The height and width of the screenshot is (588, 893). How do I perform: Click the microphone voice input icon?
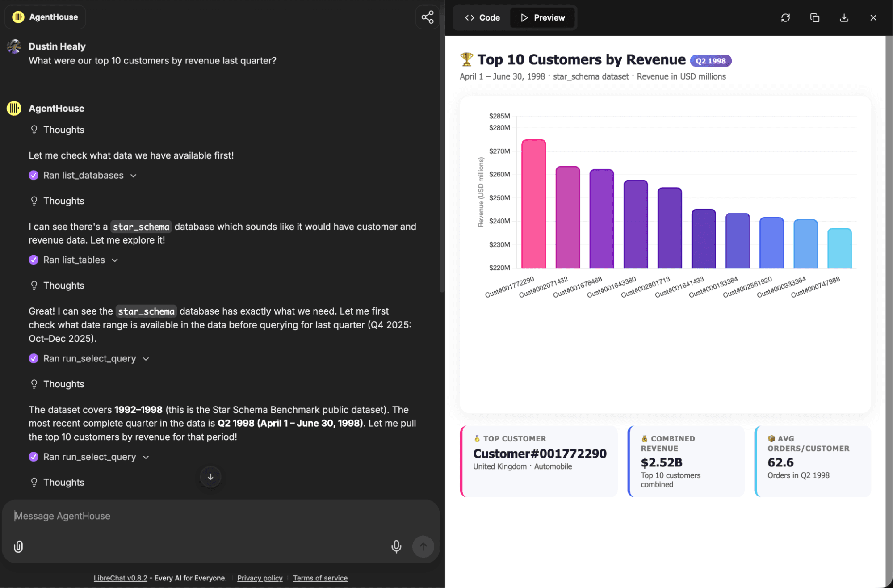396,546
